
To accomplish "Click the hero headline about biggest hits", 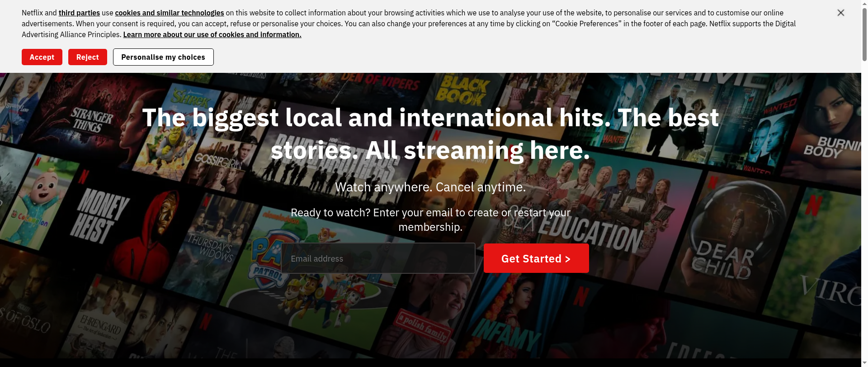I will point(430,134).
